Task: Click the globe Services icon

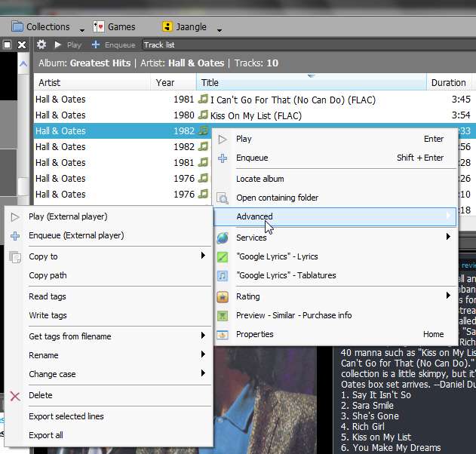Action: pos(223,238)
